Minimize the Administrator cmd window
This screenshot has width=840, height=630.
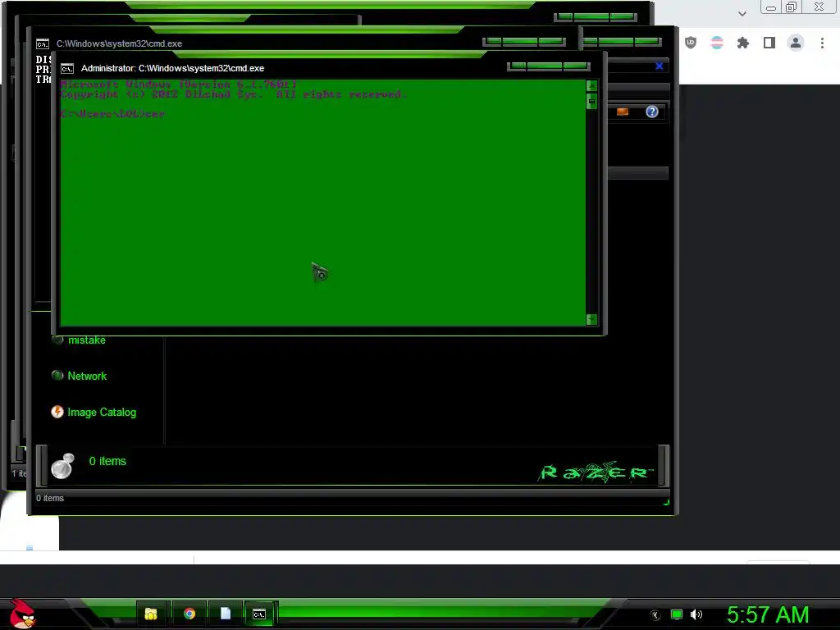(518, 66)
